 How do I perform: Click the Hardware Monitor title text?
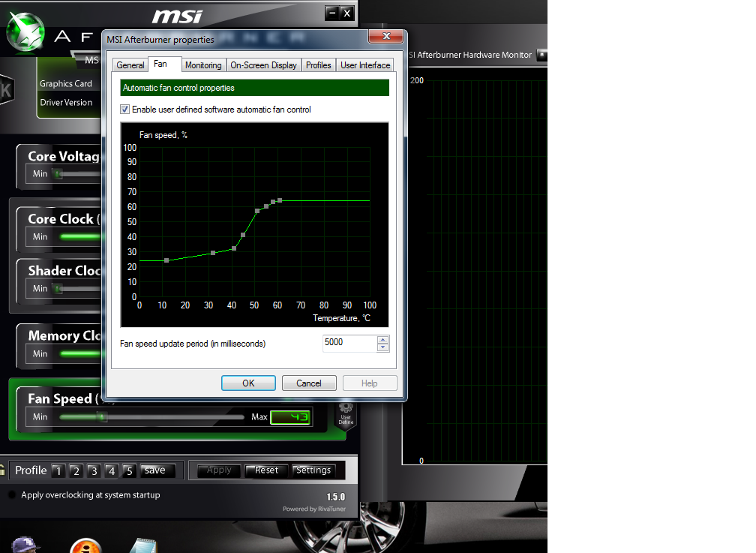coord(470,55)
